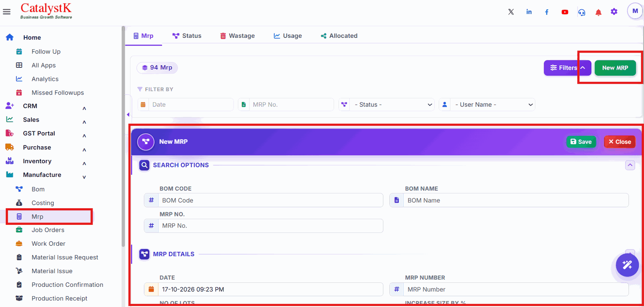The width and height of the screenshot is (644, 307).
Task: Expand the Purchase menu section
Action: pyautogui.click(x=84, y=149)
